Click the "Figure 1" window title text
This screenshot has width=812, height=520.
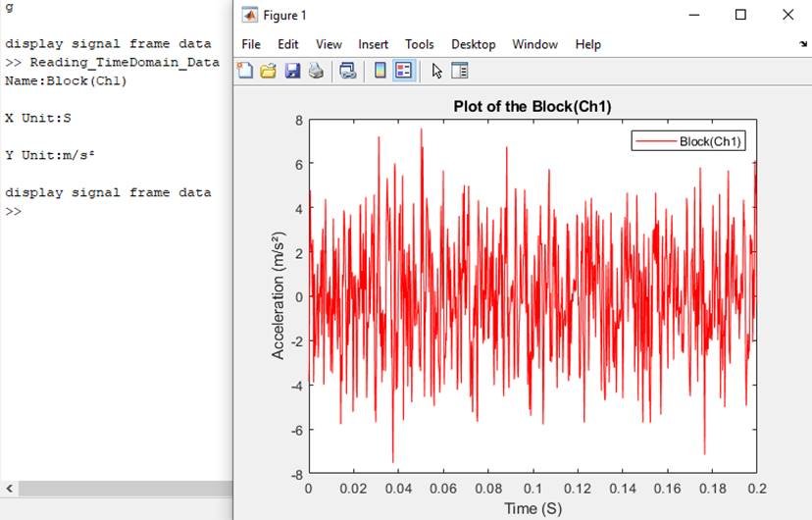(284, 16)
